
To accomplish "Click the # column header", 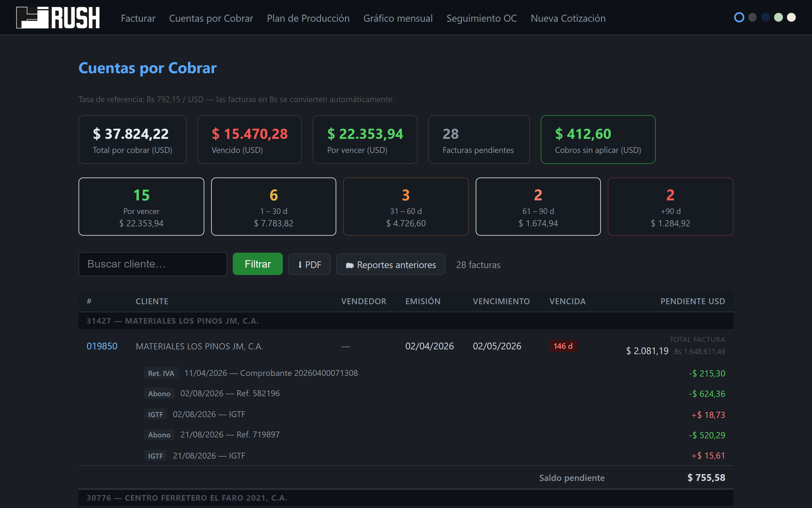I will point(89,301).
